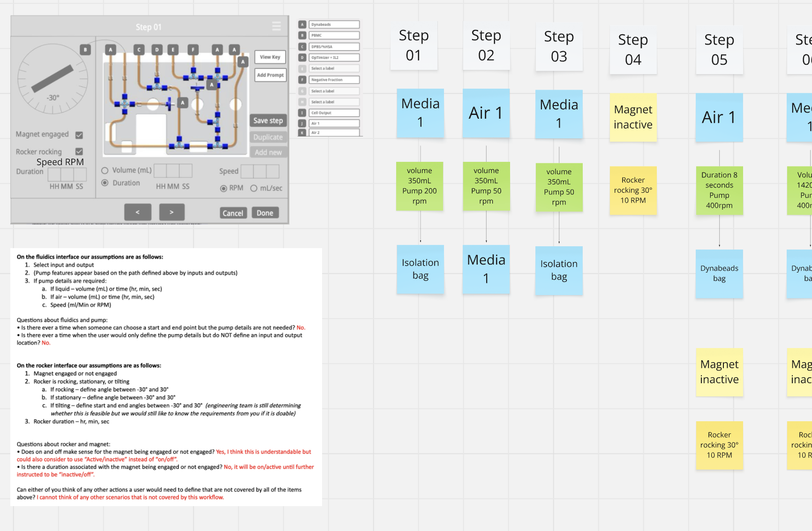
Task: Select port C badge on the tubing schematic
Action: pos(139,49)
